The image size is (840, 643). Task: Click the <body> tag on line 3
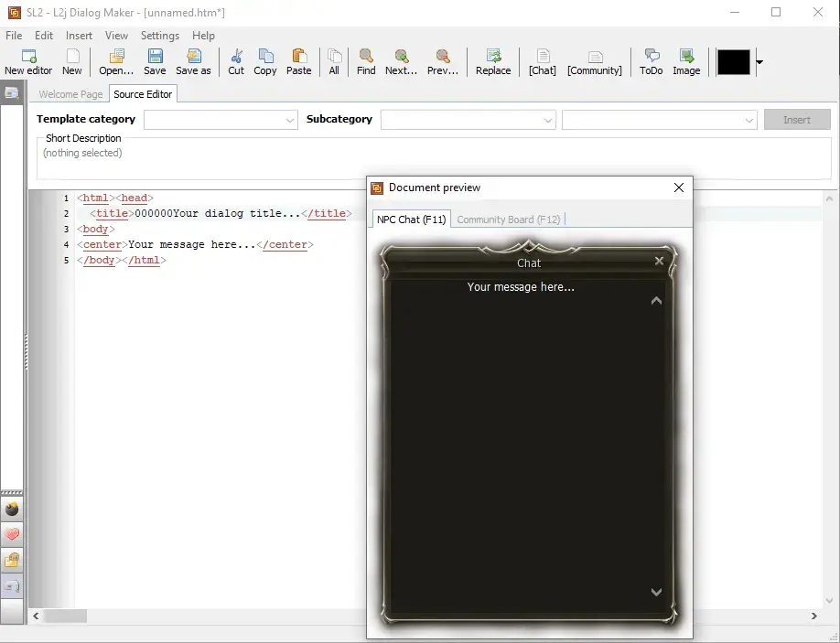[x=96, y=229]
